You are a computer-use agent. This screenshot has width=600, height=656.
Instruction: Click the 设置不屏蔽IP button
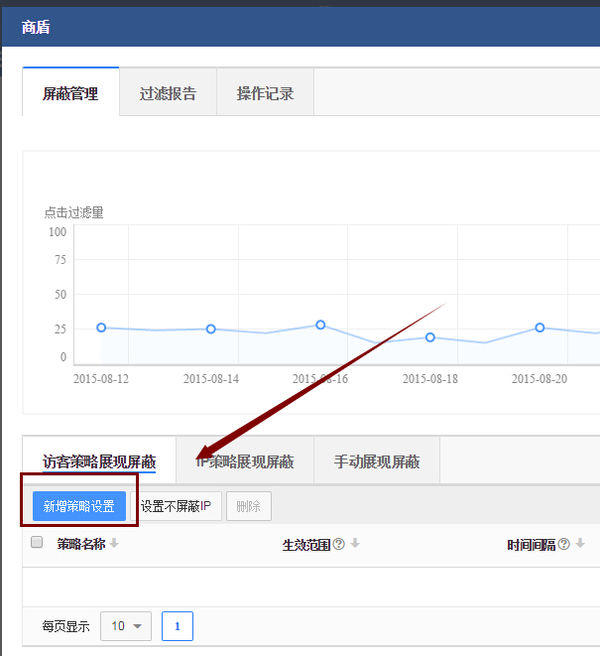176,506
